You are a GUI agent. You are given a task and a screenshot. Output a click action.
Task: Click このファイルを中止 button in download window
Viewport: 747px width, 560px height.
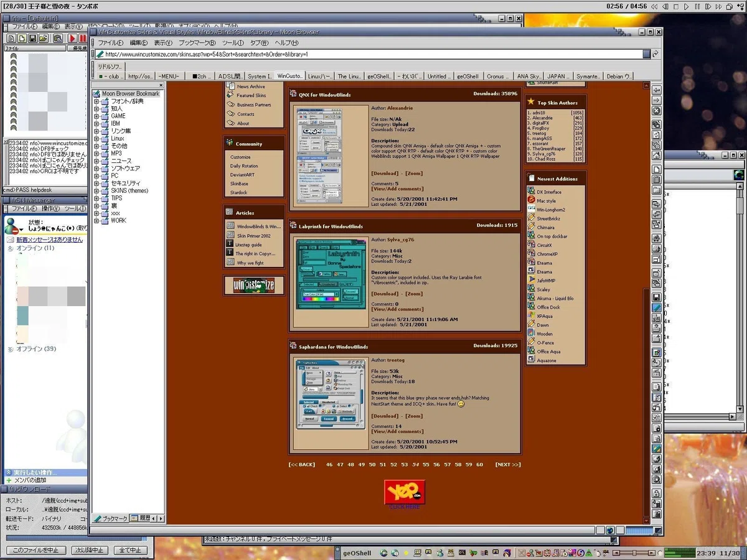[x=35, y=551]
